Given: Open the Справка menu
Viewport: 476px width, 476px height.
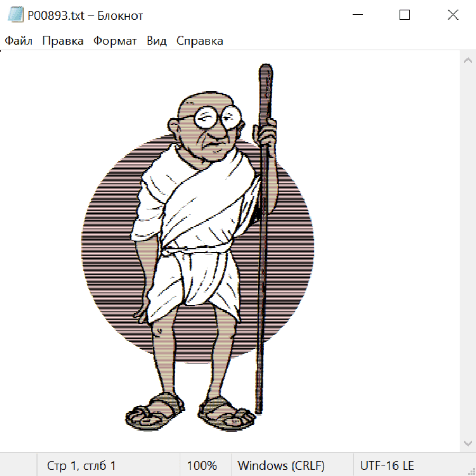Looking at the screenshot, I should 199,41.
